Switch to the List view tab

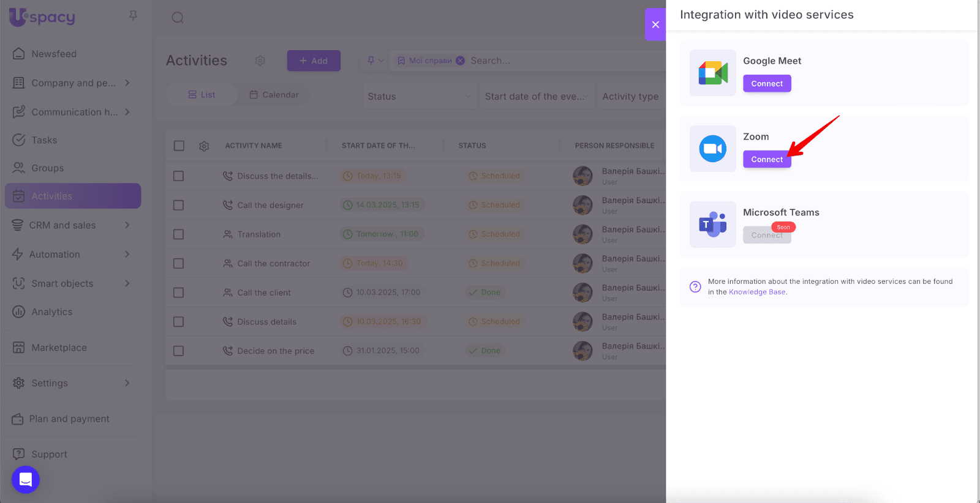pos(202,95)
